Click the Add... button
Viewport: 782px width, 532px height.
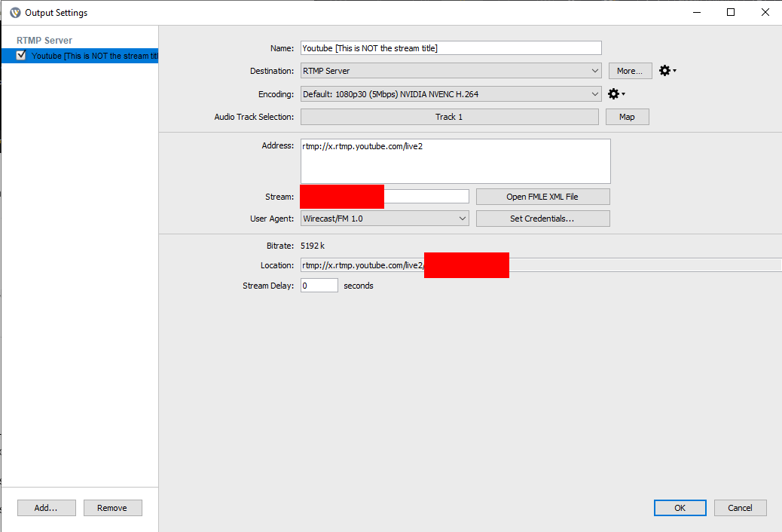(46, 508)
